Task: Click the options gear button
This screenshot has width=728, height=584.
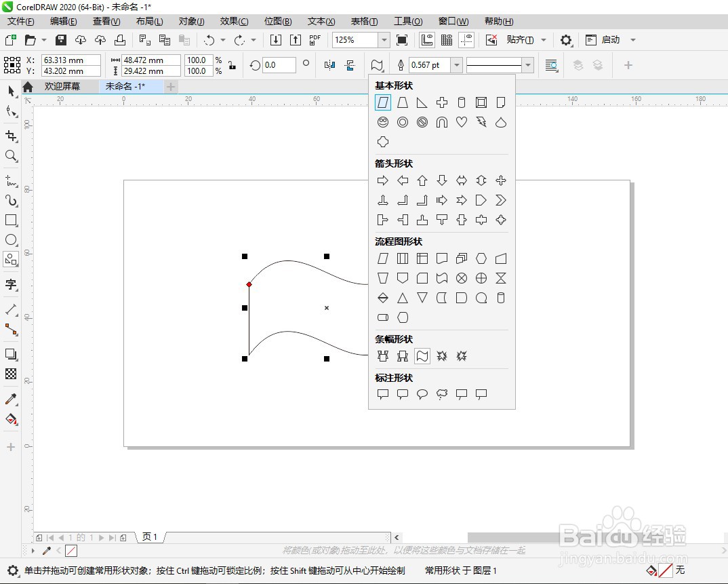Action: pyautogui.click(x=565, y=40)
